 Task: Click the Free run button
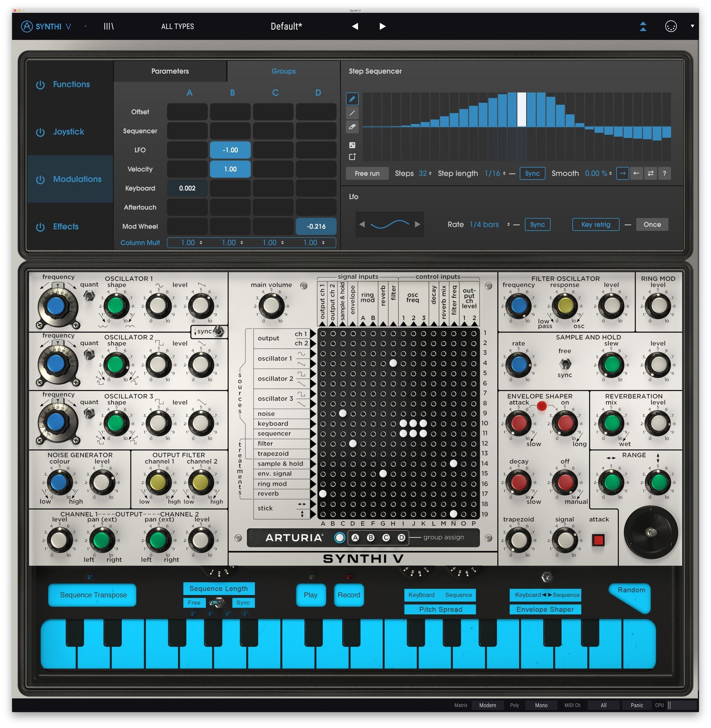[x=367, y=173]
